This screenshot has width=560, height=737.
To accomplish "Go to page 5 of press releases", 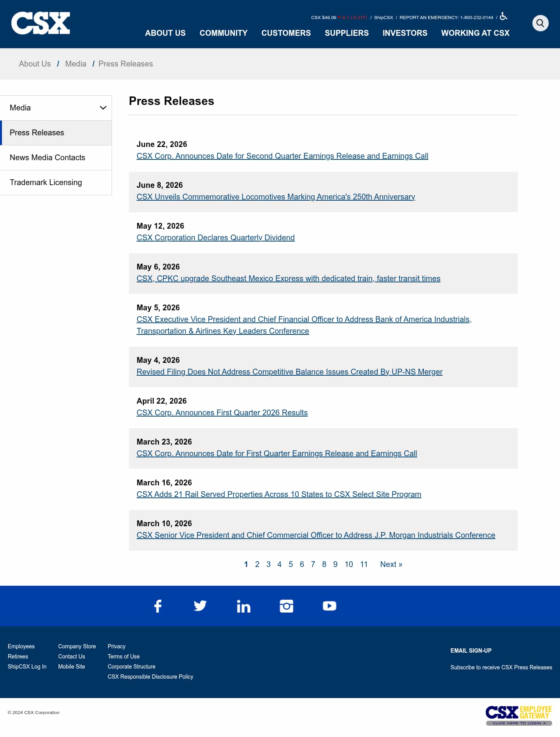I will pos(290,564).
